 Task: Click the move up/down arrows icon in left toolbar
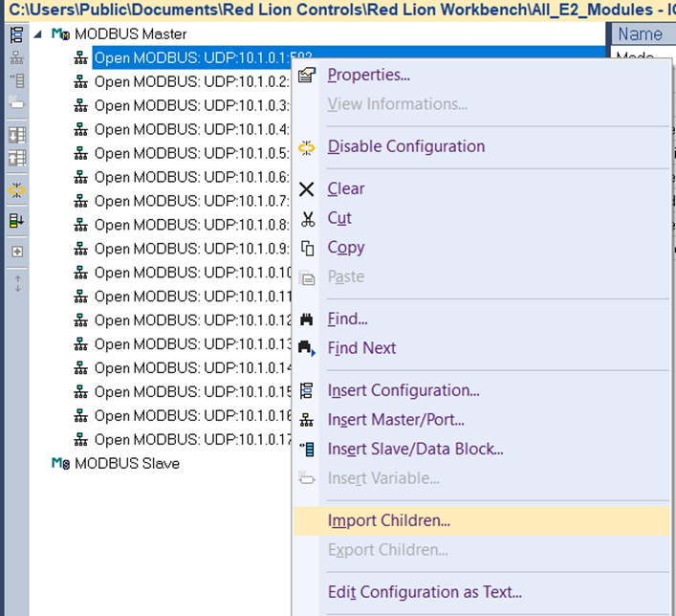[x=17, y=283]
